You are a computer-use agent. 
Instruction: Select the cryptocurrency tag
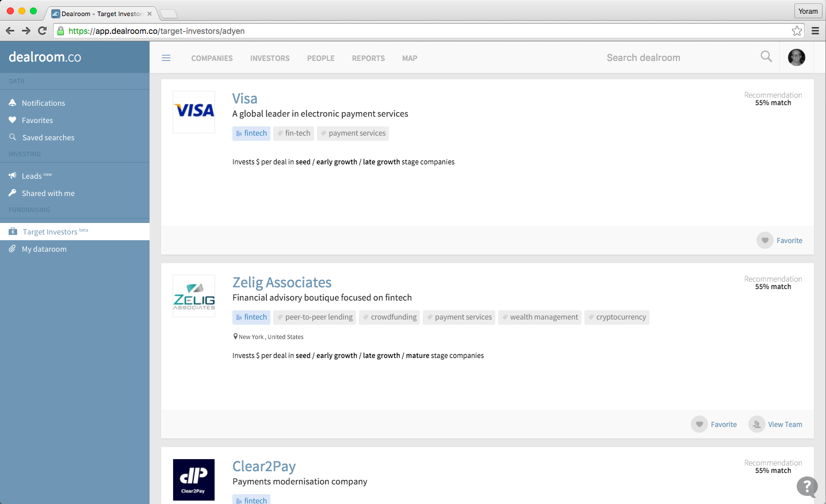click(x=617, y=317)
